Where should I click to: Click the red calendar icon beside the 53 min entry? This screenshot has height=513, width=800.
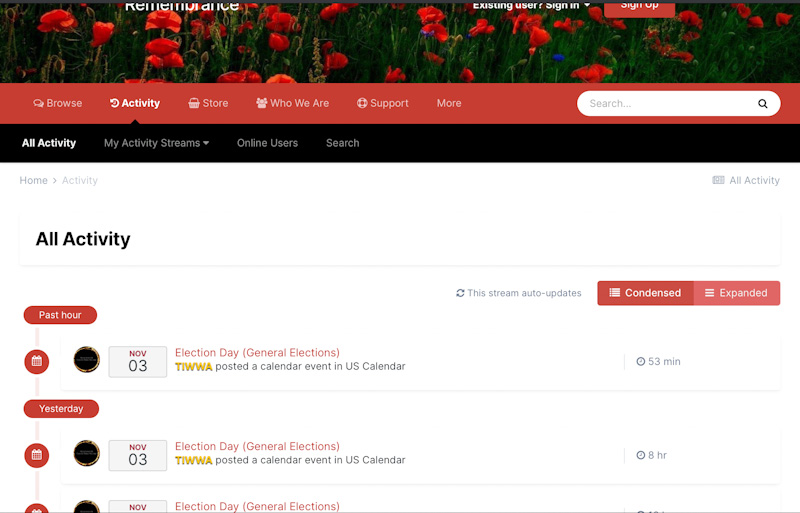(x=37, y=361)
